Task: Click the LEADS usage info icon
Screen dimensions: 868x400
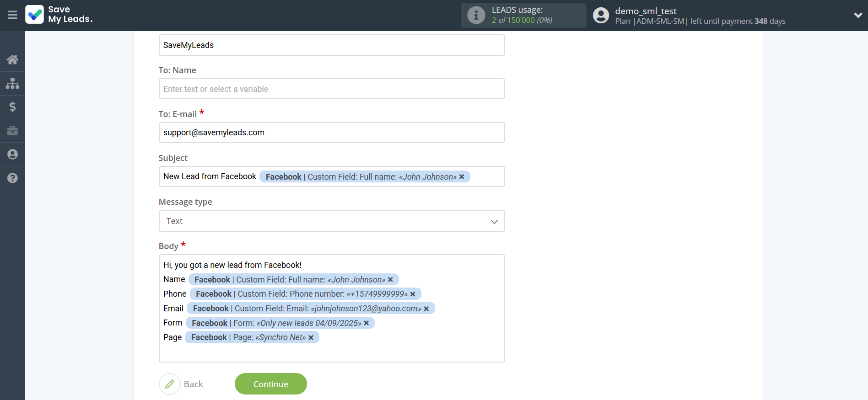Action: pos(476,15)
